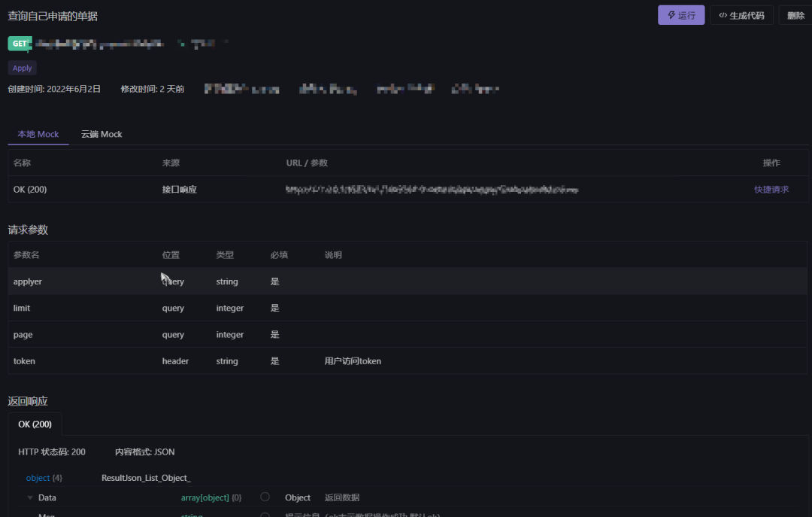The width and height of the screenshot is (812, 517).
Task: Click the array[object] type label on Data
Action: click(x=203, y=497)
